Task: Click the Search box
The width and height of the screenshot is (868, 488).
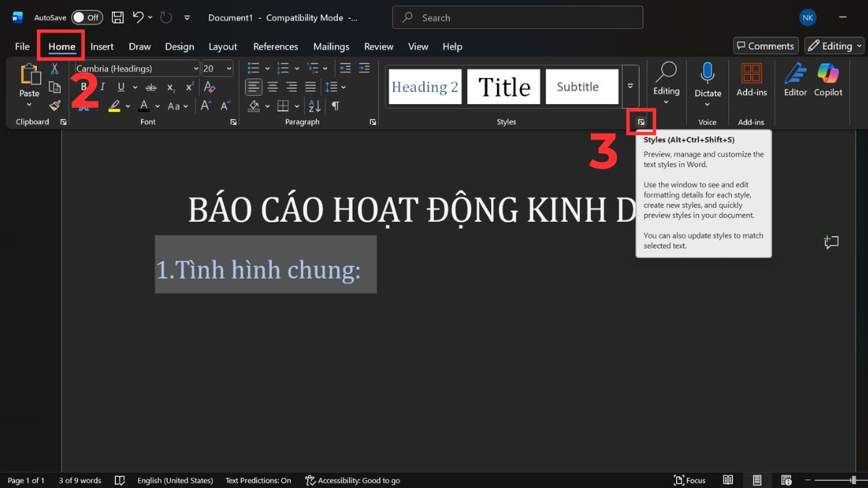Action: [x=517, y=17]
